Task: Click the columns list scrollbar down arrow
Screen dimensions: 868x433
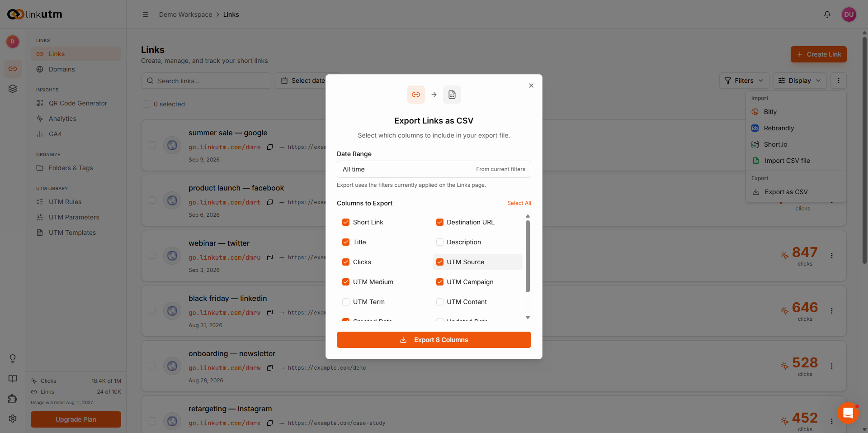Action: pos(528,317)
